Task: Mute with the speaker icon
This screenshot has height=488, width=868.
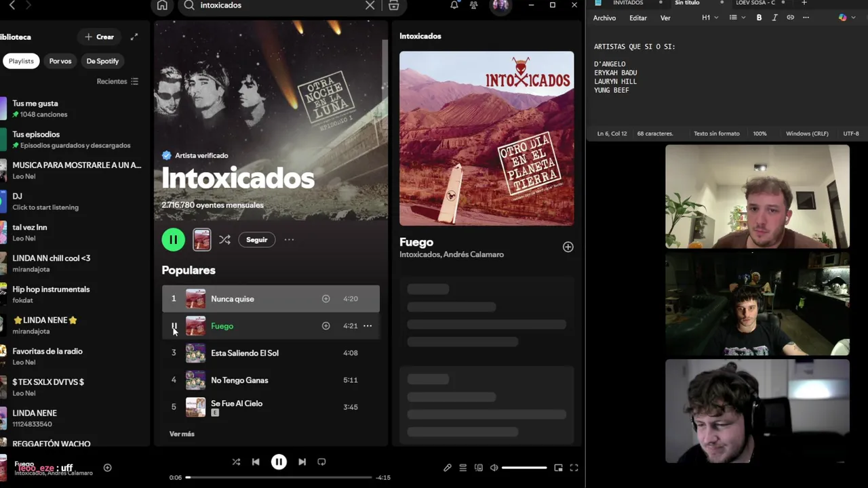Action: tap(494, 468)
